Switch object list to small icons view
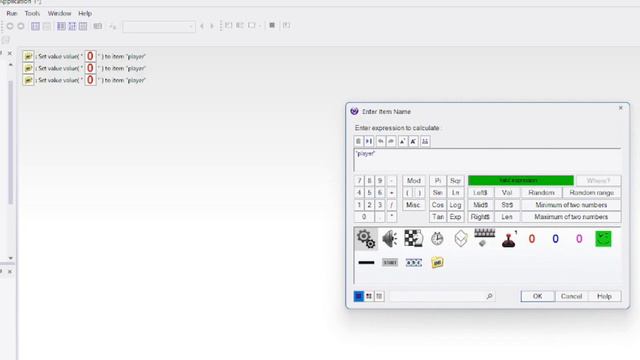 click(x=369, y=296)
